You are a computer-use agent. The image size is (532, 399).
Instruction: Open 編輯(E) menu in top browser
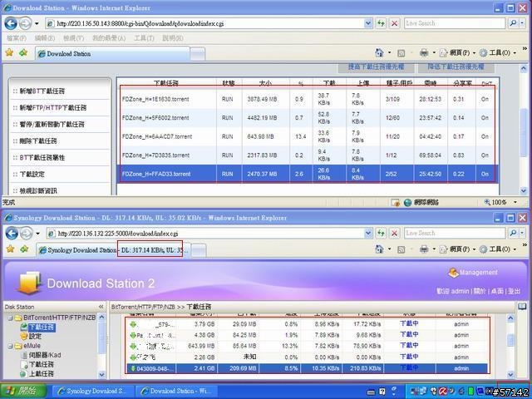click(45, 38)
